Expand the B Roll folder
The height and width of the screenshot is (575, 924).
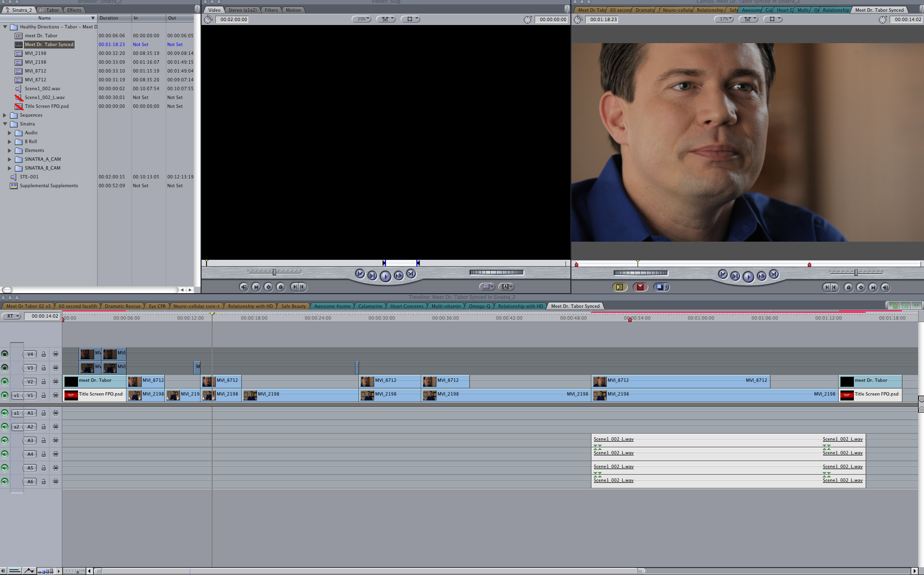click(x=9, y=142)
